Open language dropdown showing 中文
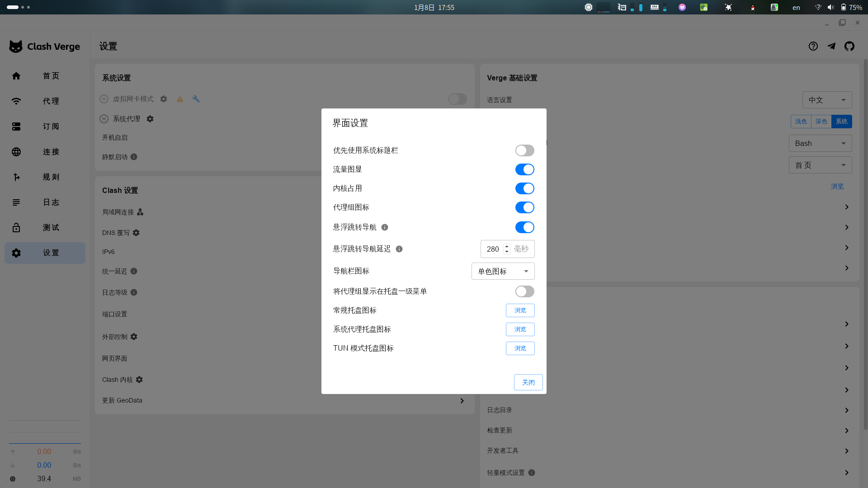The width and height of the screenshot is (868, 488). pos(827,100)
